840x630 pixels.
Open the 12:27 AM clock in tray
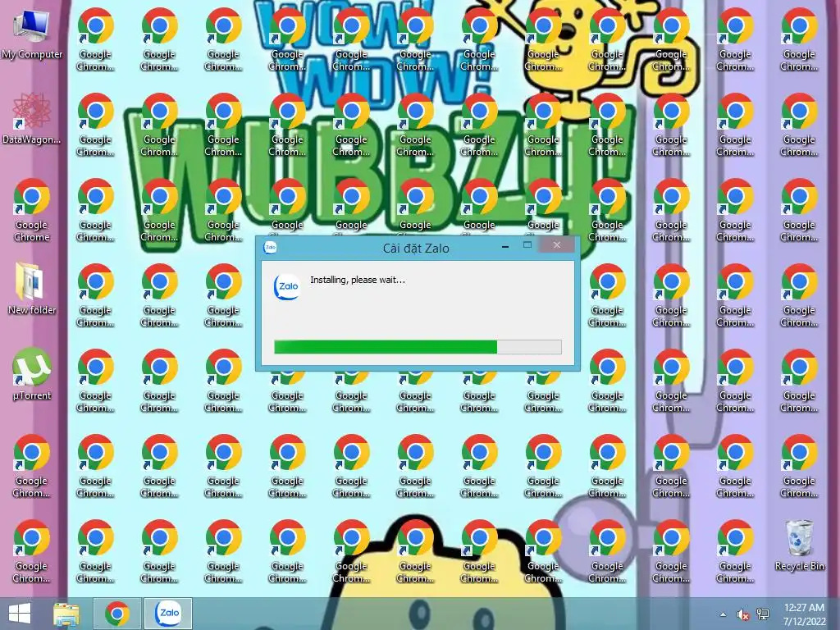coord(804,614)
